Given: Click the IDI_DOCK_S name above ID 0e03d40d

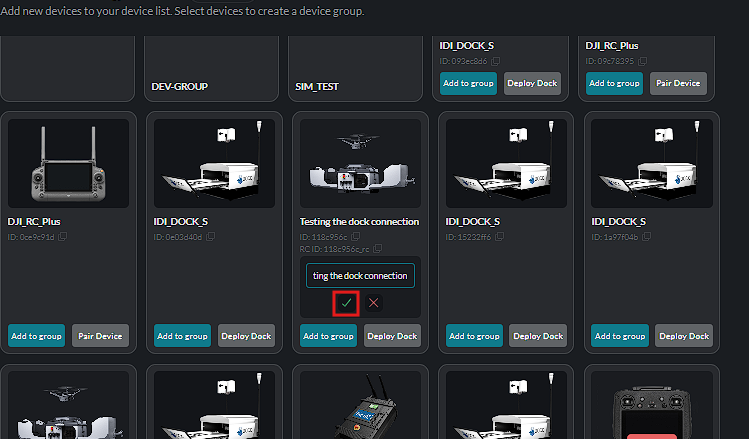Looking at the screenshot, I should pos(181,222).
